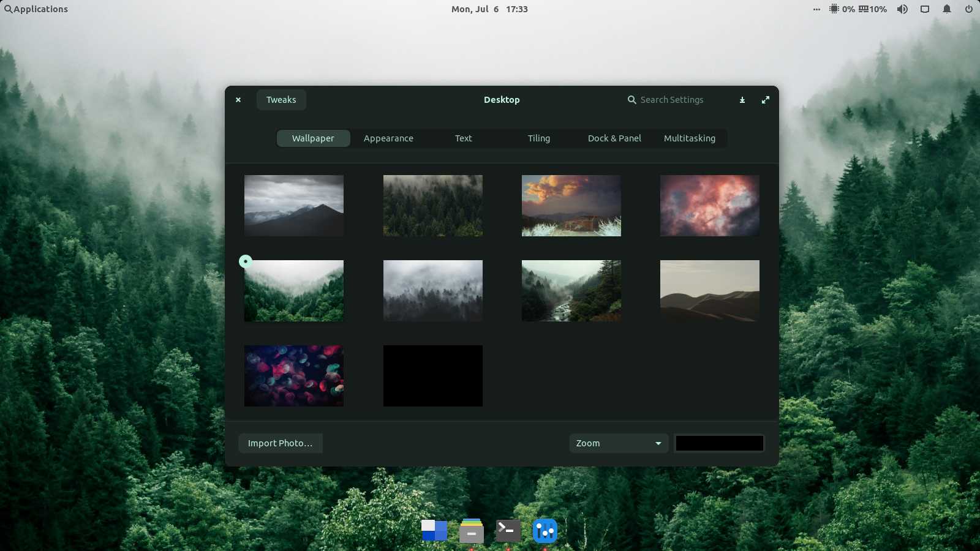
Task: Select the solid black wallpaper
Action: point(433,376)
